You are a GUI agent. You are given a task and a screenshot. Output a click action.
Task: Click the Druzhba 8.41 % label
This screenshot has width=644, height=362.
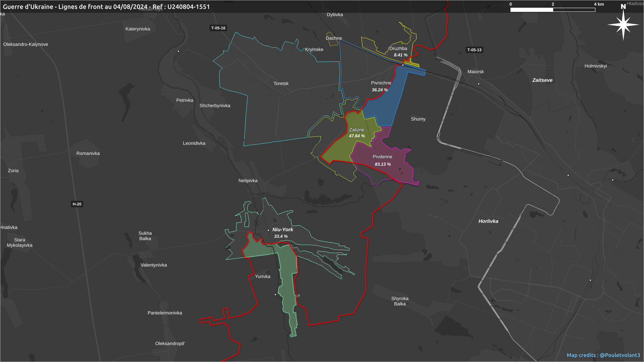pyautogui.click(x=400, y=55)
